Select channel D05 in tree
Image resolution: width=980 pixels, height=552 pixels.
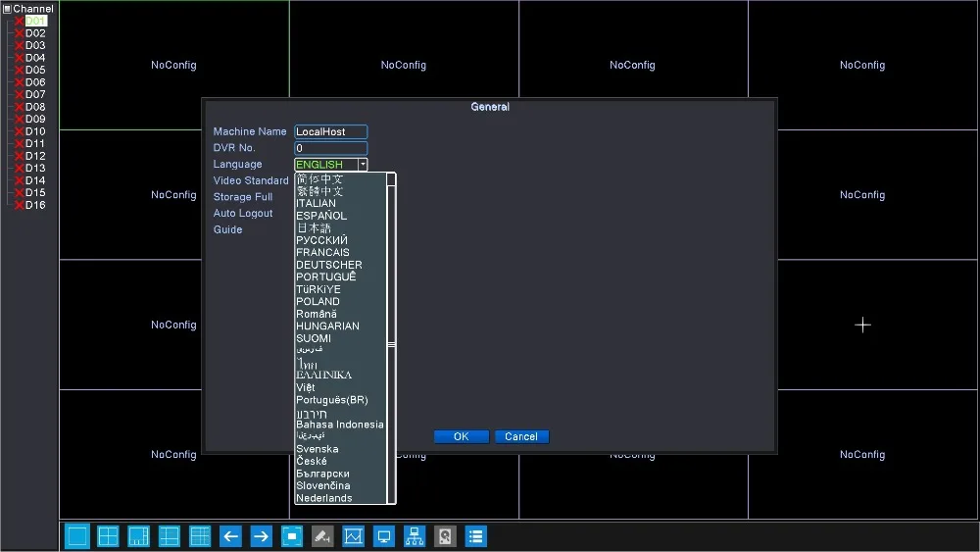pyautogui.click(x=35, y=70)
